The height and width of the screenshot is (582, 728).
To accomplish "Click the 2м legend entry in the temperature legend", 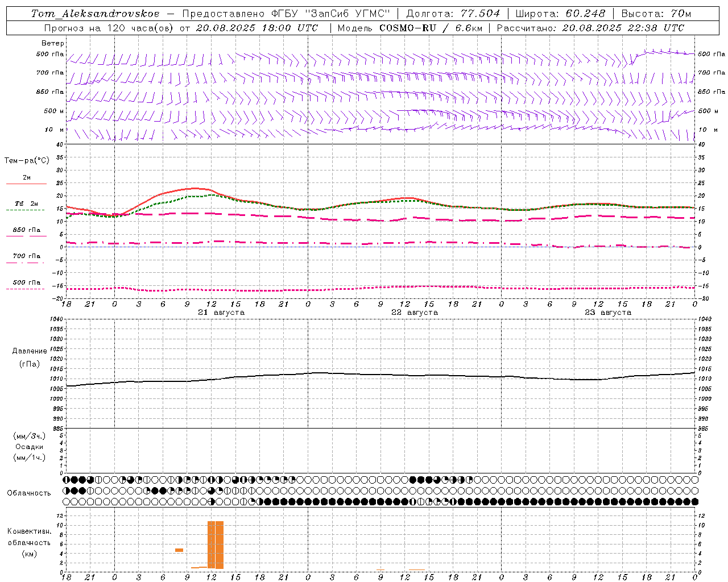I will (x=27, y=177).
